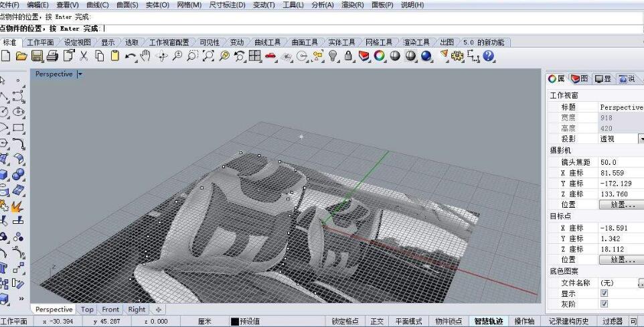Screen dimensions: 644x327
Task: Open Perspective viewport title dropdown arrow
Action: point(80,74)
